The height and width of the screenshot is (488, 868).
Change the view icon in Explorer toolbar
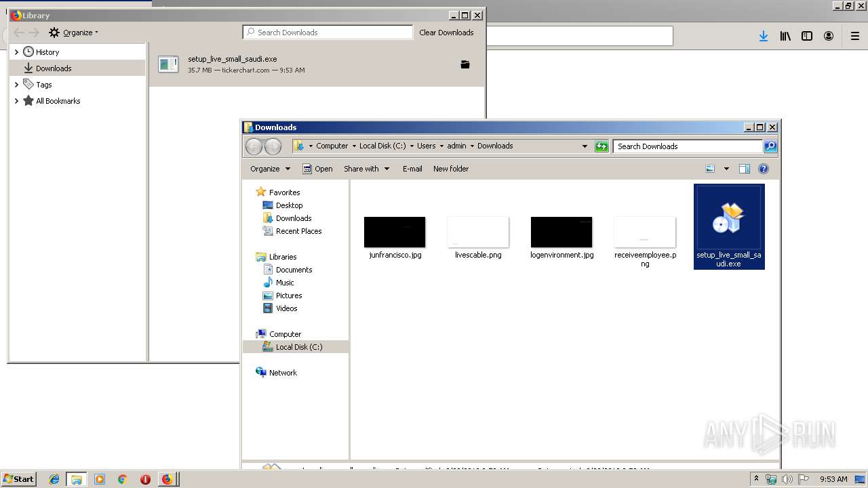coord(710,169)
